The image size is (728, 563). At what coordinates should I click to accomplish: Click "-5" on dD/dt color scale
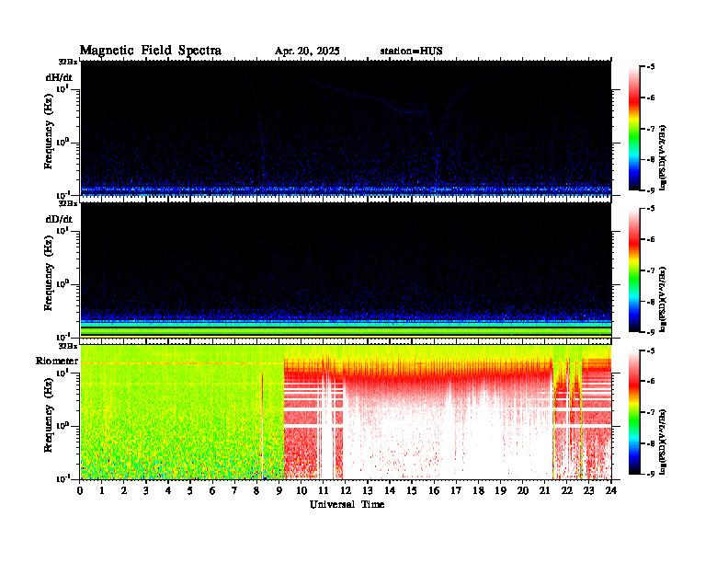pyautogui.click(x=651, y=209)
